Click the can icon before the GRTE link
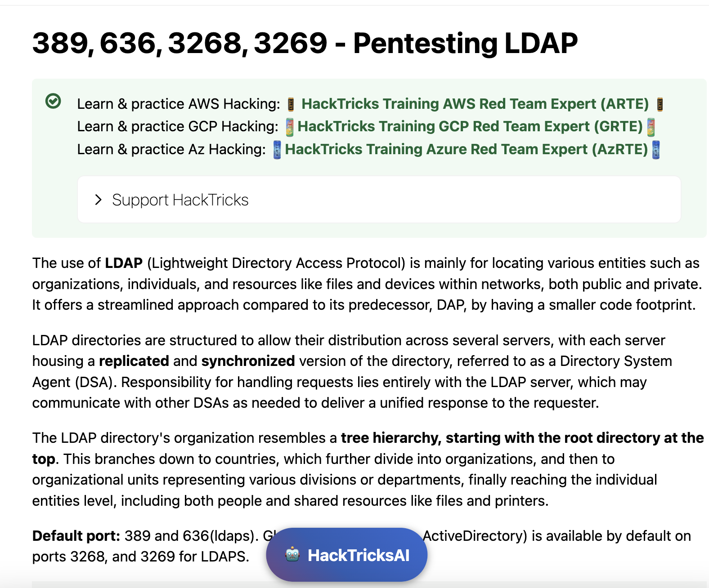This screenshot has width=709, height=588. coord(290,127)
